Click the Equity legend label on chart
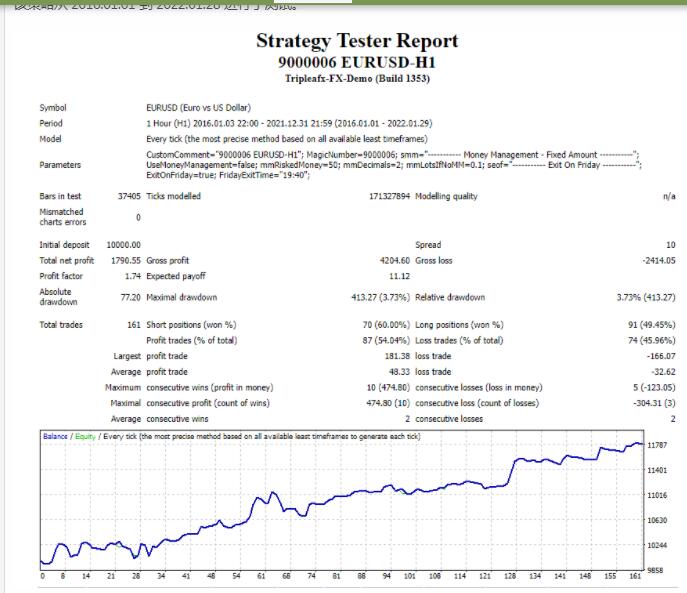This screenshot has width=687, height=593. click(x=85, y=437)
